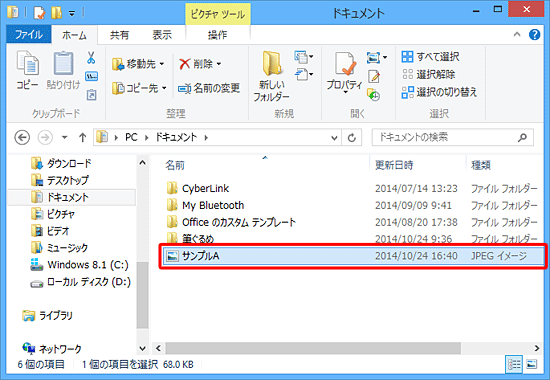
Task: Switch to large icons view in status bar
Action: (532, 365)
